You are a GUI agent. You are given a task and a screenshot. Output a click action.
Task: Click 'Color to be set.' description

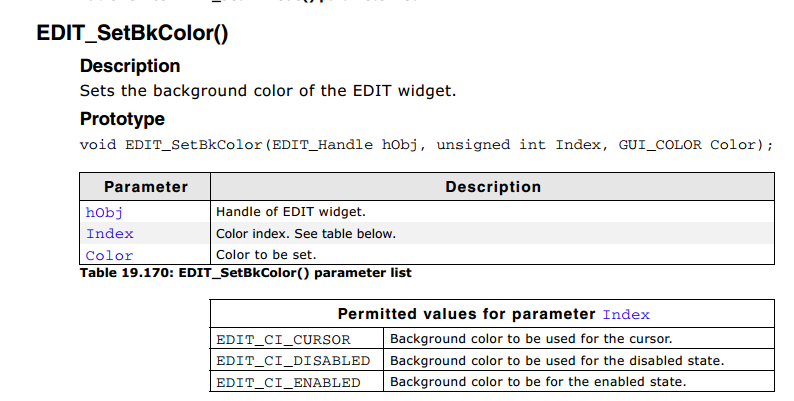(x=266, y=255)
